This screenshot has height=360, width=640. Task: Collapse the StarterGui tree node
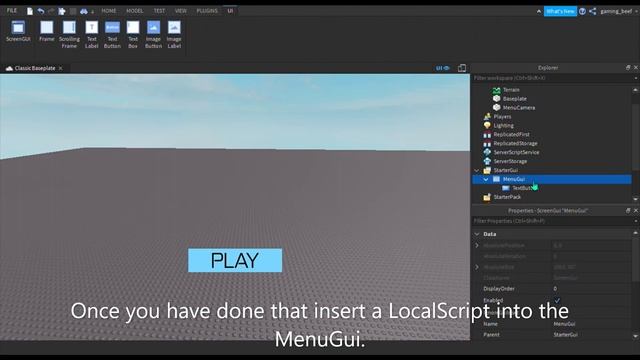point(477,170)
